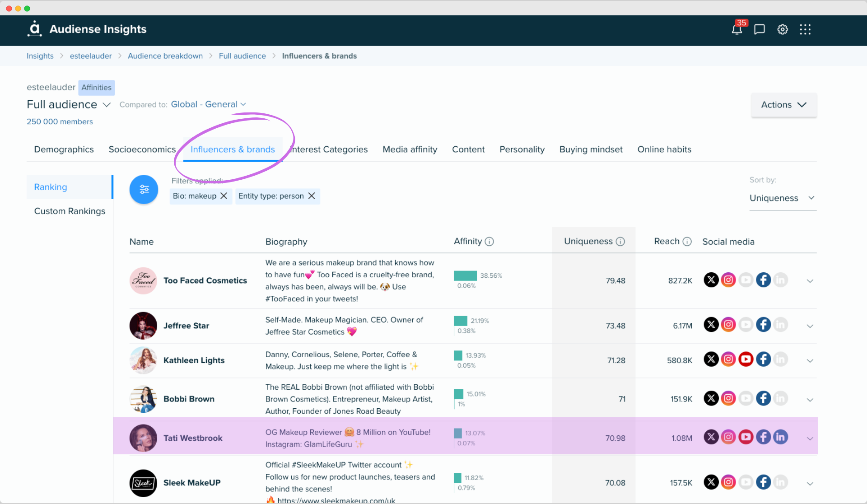Select the Interest Categories tab
867x504 pixels.
pyautogui.click(x=329, y=149)
